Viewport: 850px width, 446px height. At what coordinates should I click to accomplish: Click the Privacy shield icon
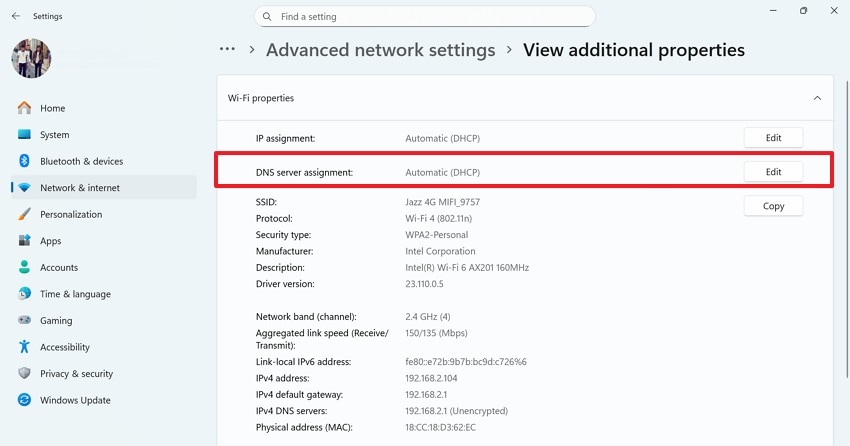(x=24, y=373)
